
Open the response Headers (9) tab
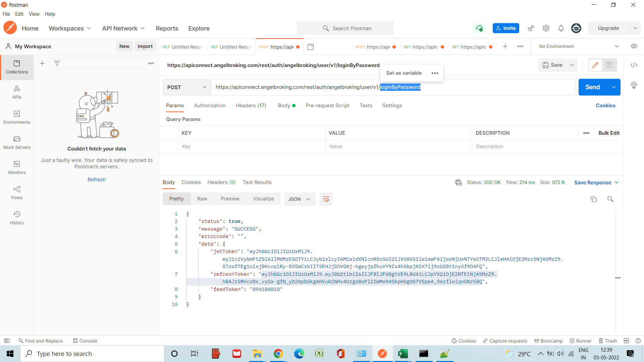point(221,182)
